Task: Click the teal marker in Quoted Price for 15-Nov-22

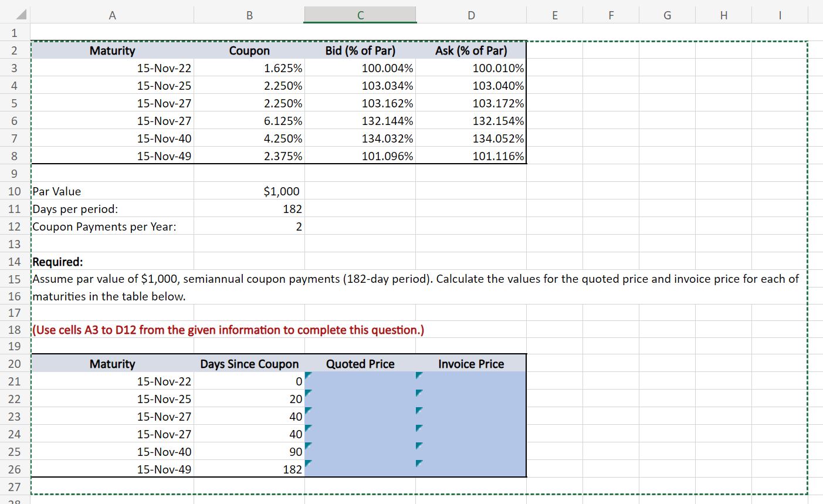Action: tap(307, 376)
